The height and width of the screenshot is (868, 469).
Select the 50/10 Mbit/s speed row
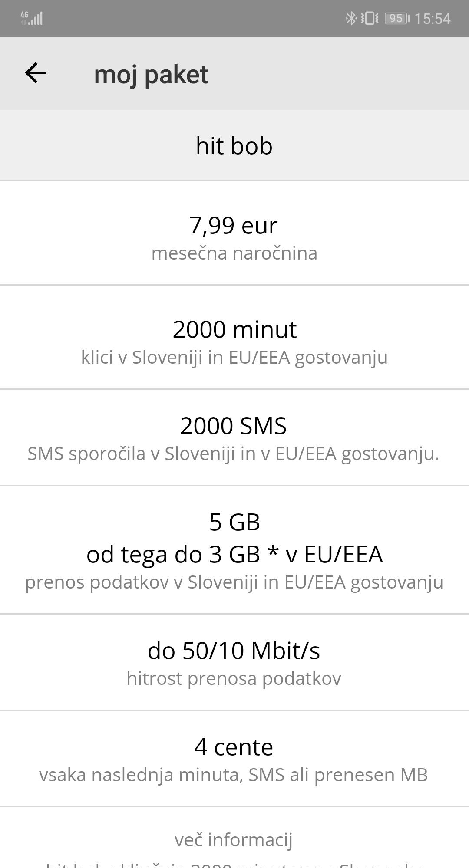[234, 651]
